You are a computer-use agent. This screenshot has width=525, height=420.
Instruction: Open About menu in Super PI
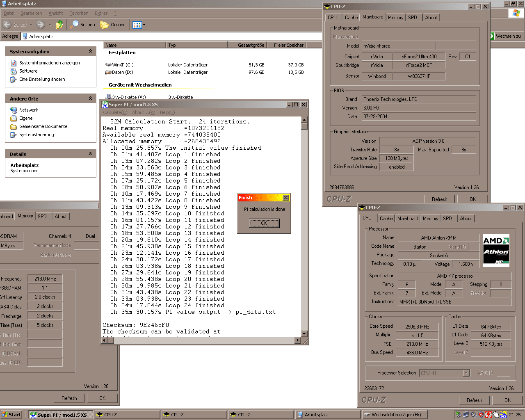144,112
